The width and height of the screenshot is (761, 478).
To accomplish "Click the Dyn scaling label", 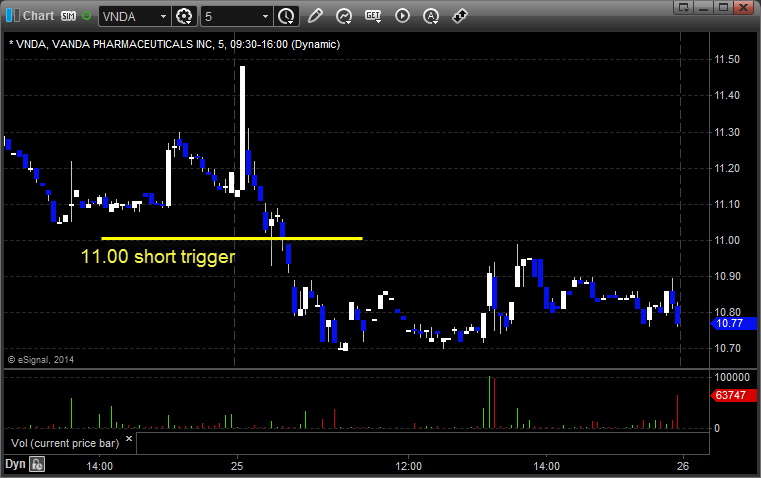I will pos(15,464).
